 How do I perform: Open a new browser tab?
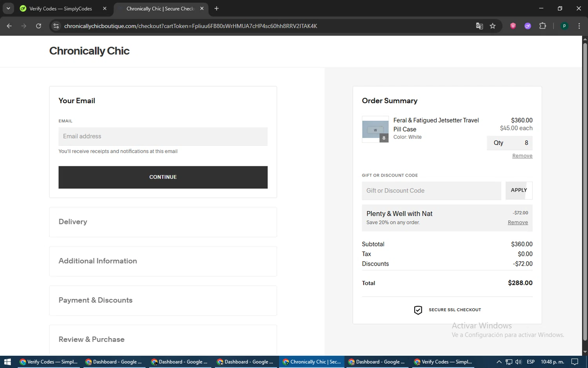tap(216, 8)
